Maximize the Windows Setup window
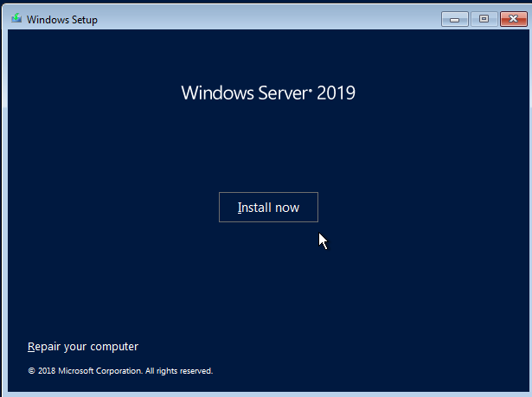532x397 pixels. pyautogui.click(x=484, y=19)
